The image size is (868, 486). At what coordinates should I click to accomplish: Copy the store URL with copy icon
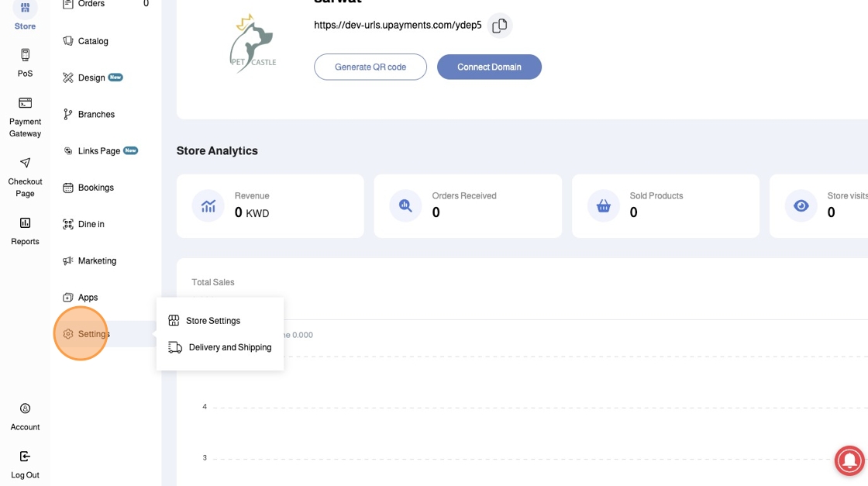pyautogui.click(x=500, y=26)
